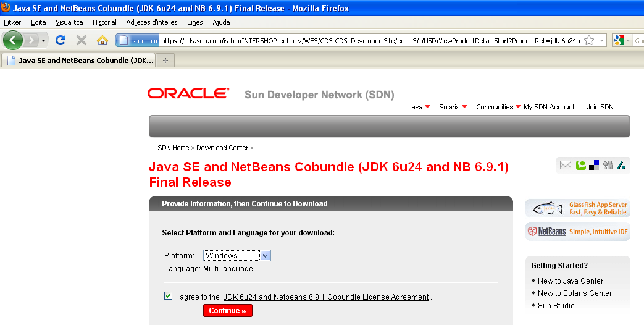Click the Google search engine icon
The image size is (644, 325).
click(x=619, y=40)
